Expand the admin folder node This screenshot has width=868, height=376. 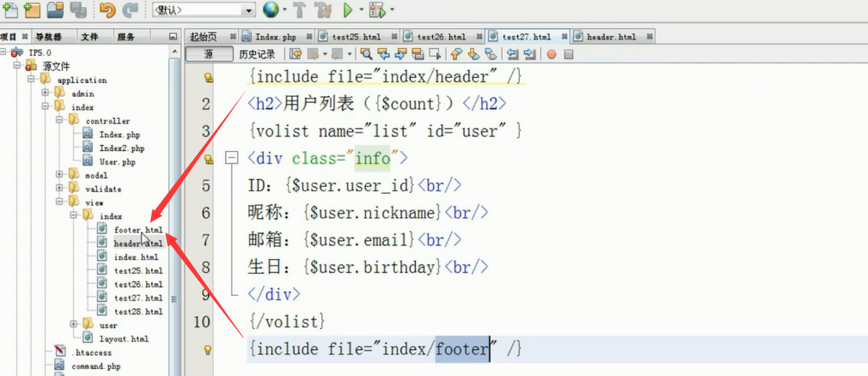tap(46, 93)
